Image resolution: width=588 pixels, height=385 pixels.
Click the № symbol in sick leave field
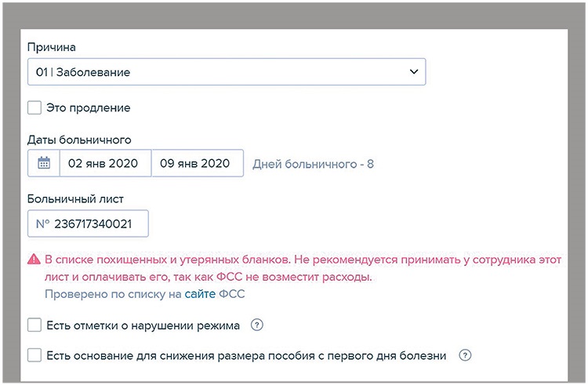coord(42,223)
